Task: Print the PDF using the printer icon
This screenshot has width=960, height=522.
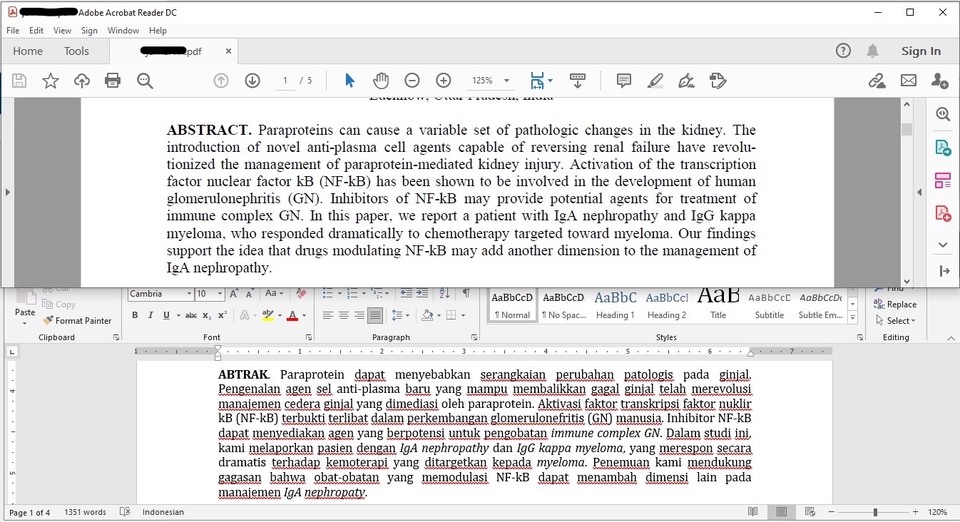Action: [113, 81]
